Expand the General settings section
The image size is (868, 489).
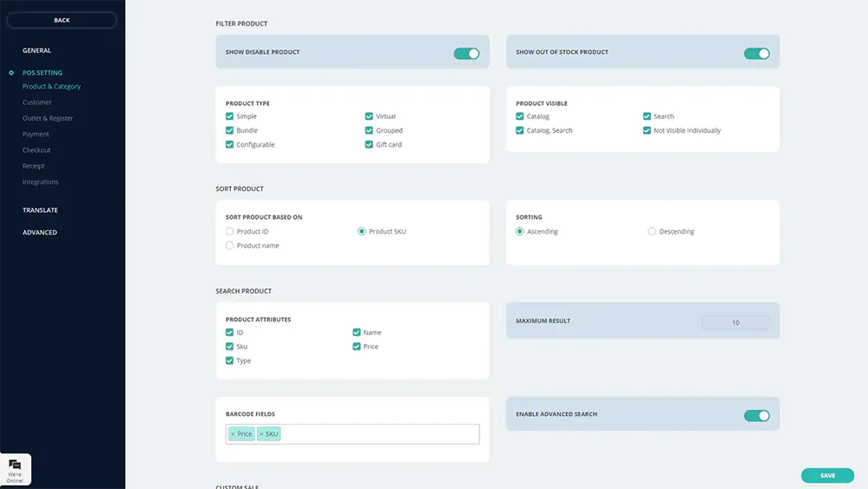pyautogui.click(x=36, y=50)
